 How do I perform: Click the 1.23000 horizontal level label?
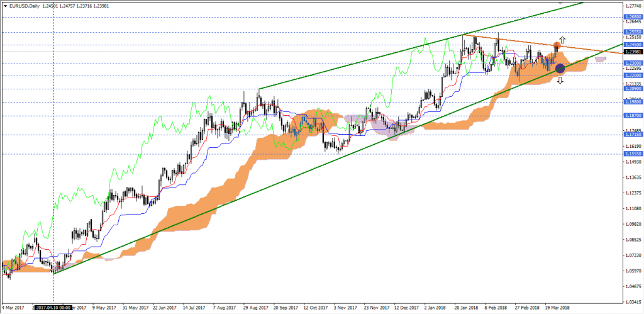[632, 64]
